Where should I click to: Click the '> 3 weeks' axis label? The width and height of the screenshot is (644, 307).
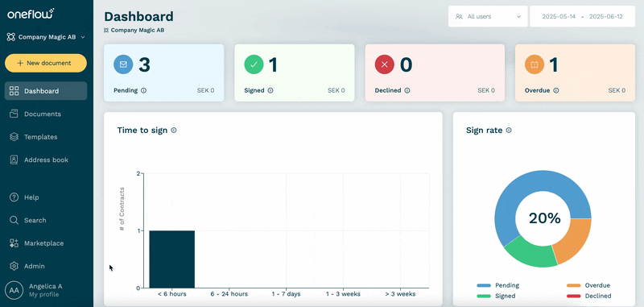coord(400,294)
